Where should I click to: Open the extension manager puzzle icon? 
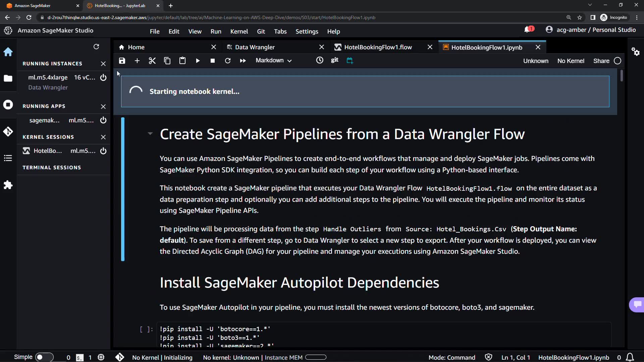click(8, 185)
